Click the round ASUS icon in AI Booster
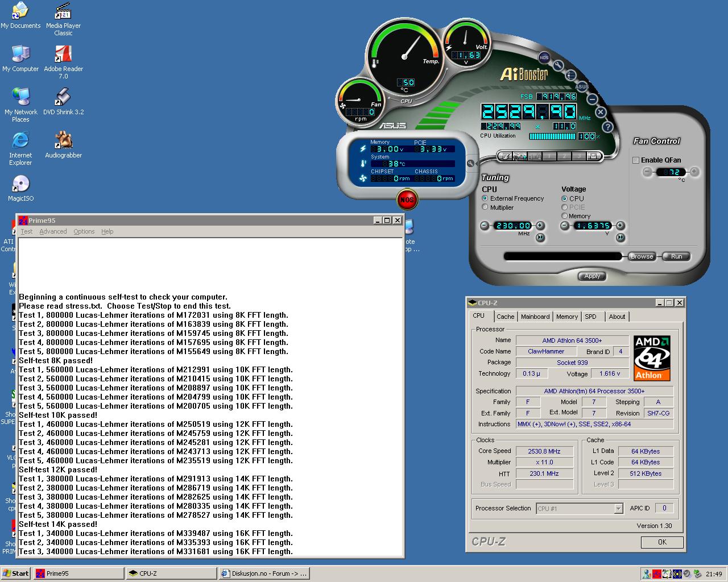This screenshot has width=728, height=582. pos(582,87)
